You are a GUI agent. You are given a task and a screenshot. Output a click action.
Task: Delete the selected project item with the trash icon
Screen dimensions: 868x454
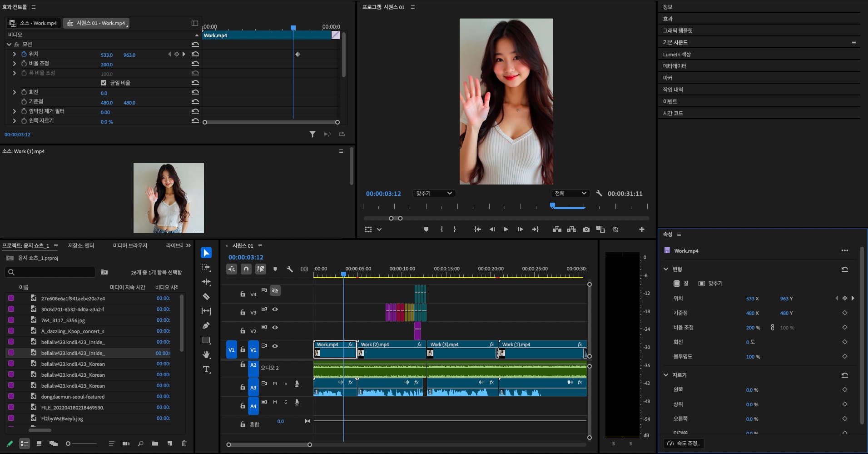184,443
